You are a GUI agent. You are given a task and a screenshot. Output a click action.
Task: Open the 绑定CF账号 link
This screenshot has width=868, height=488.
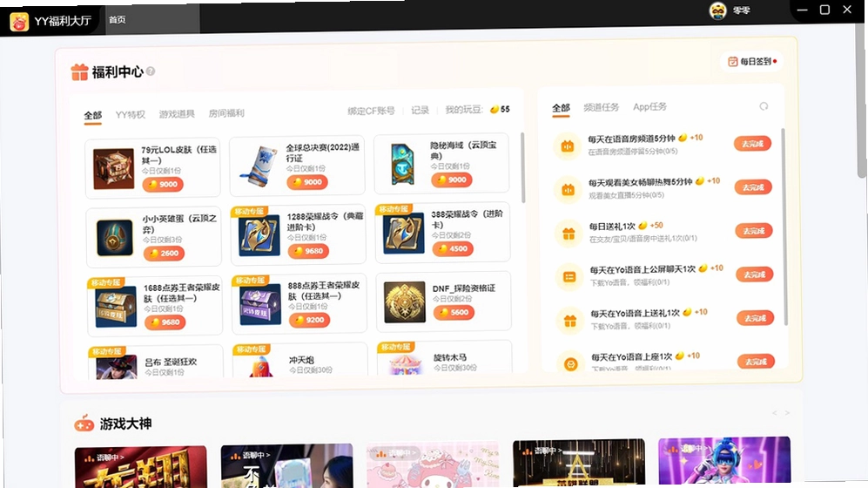(x=371, y=111)
